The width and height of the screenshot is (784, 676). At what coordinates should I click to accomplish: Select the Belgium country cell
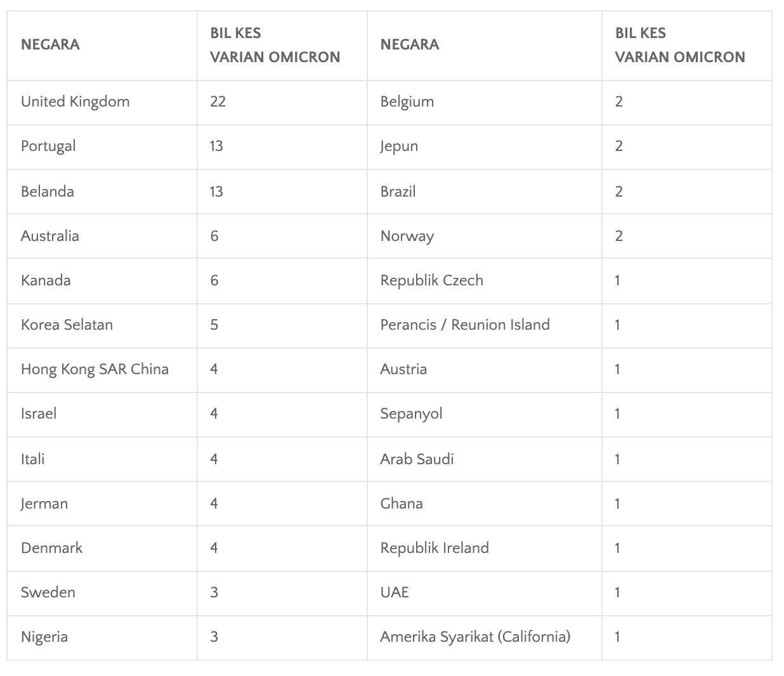[407, 102]
